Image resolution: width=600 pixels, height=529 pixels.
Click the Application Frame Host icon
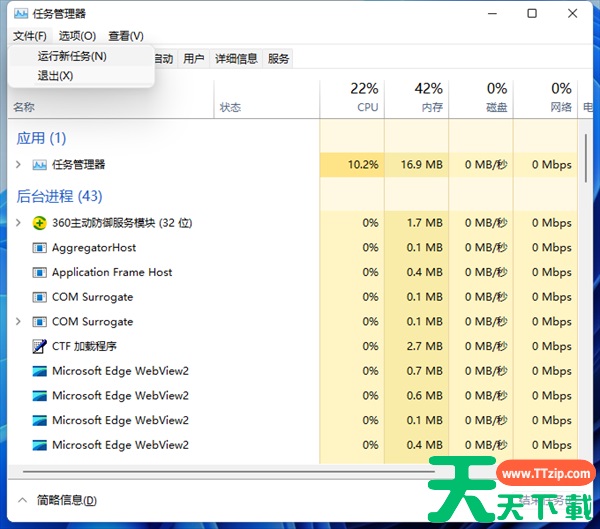pos(39,273)
